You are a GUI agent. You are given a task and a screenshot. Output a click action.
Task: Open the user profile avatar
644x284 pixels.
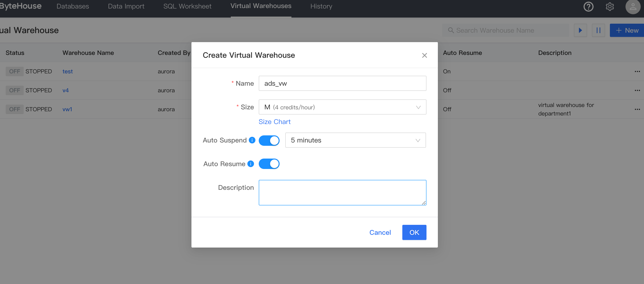click(x=632, y=6)
